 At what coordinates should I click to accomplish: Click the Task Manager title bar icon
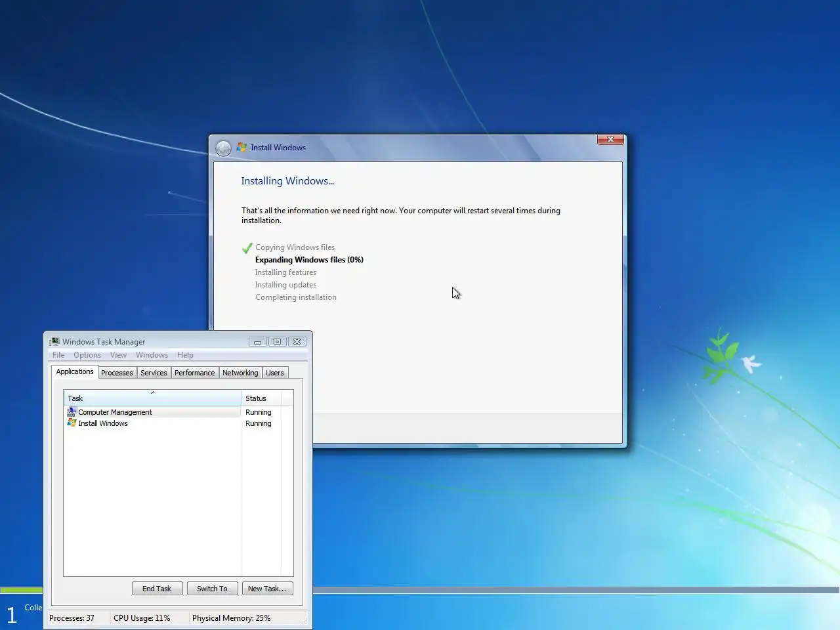tap(54, 341)
